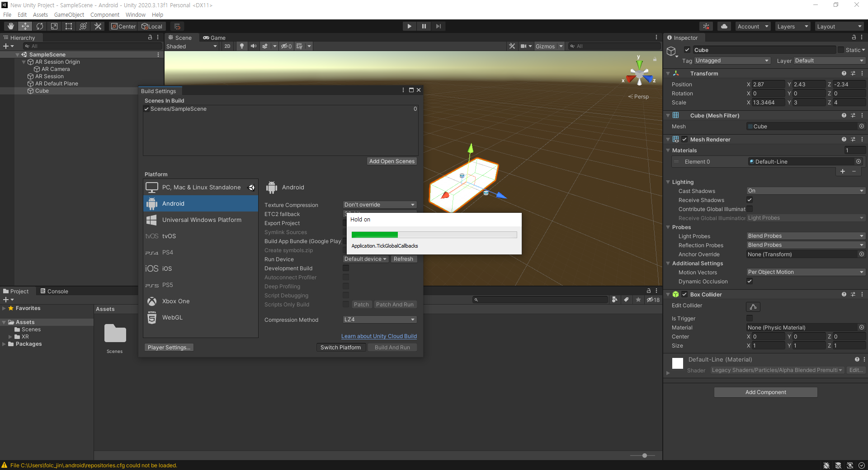Open Player Settings button
This screenshot has width=868, height=470.
(169, 347)
